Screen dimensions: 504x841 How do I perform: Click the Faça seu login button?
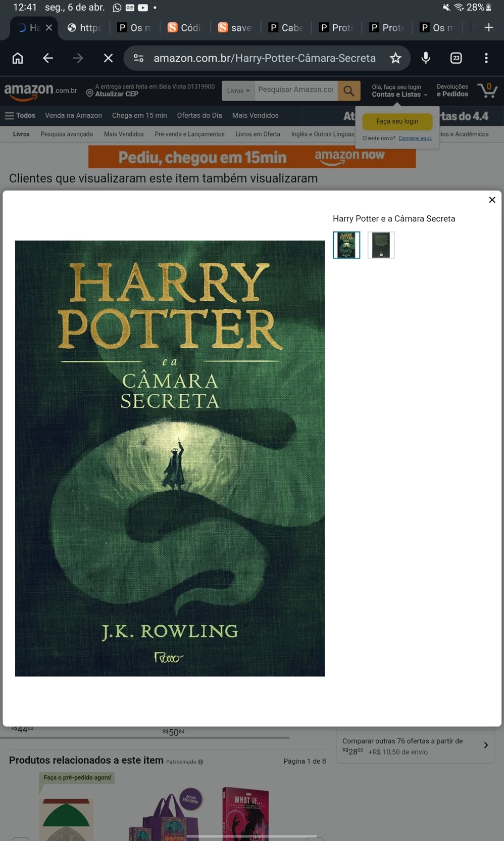tap(397, 121)
